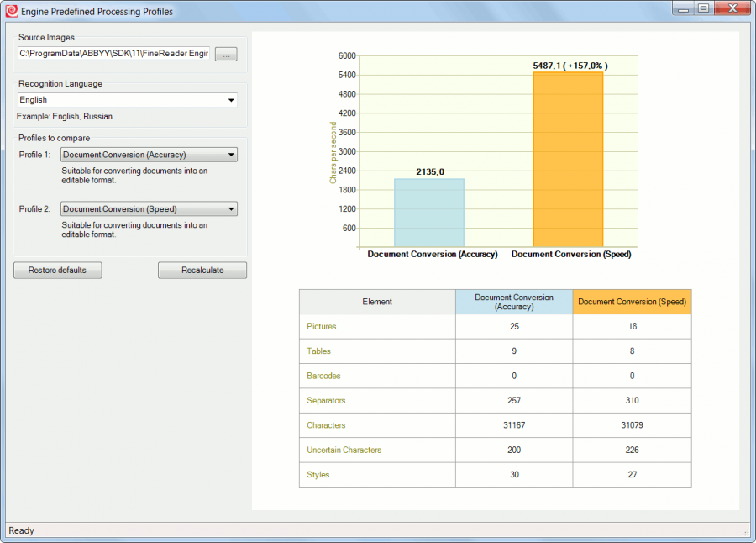Click the Document Conversion (Accuracy) table header
756x543 pixels.
point(514,302)
